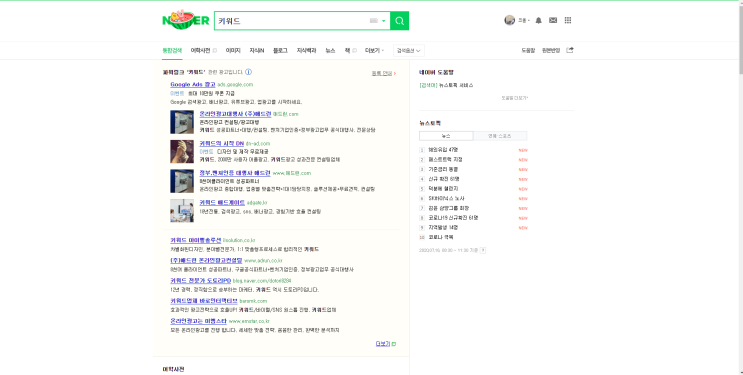Select the 통합검색 tab
This screenshot has width=743, height=375.
click(172, 50)
